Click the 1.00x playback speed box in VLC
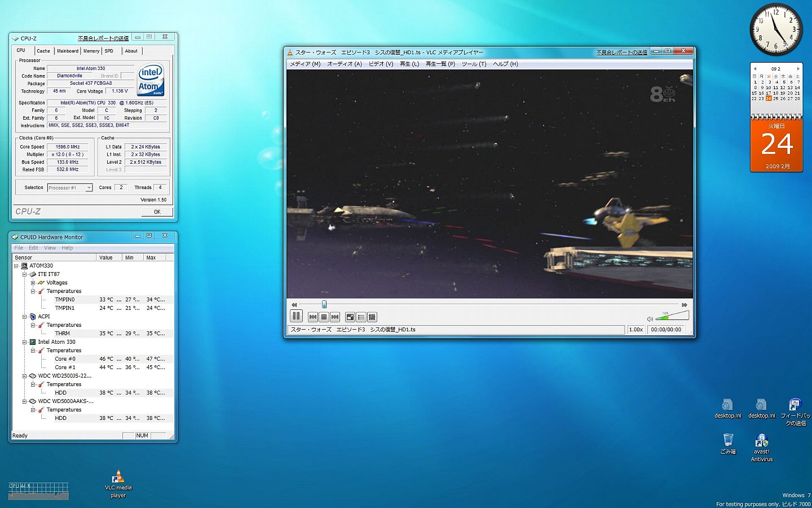The width and height of the screenshot is (812, 508). point(636,330)
